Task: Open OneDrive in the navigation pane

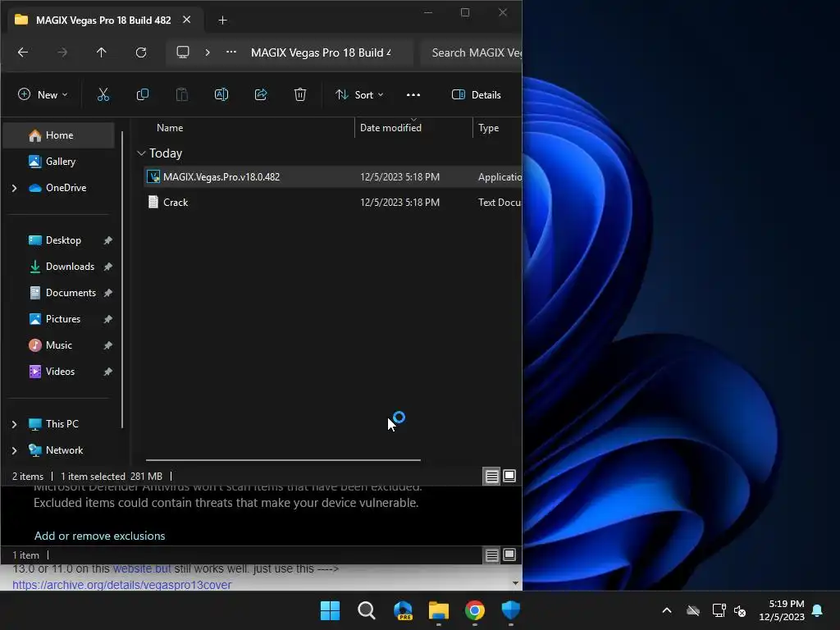Action: tap(66, 188)
